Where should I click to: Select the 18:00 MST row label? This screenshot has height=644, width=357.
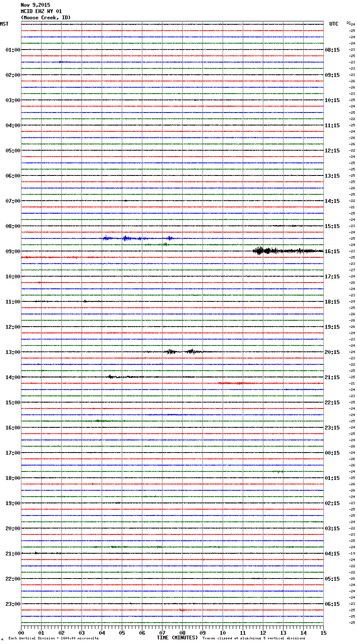13,478
